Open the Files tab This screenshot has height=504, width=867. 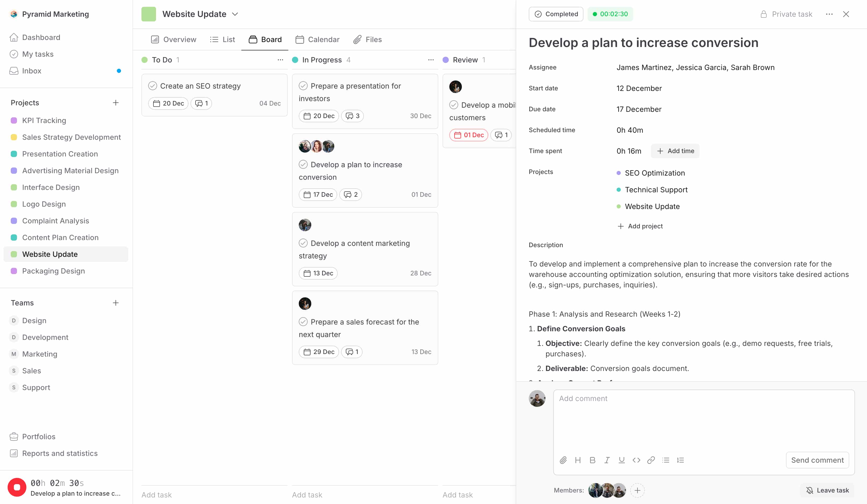(368, 39)
